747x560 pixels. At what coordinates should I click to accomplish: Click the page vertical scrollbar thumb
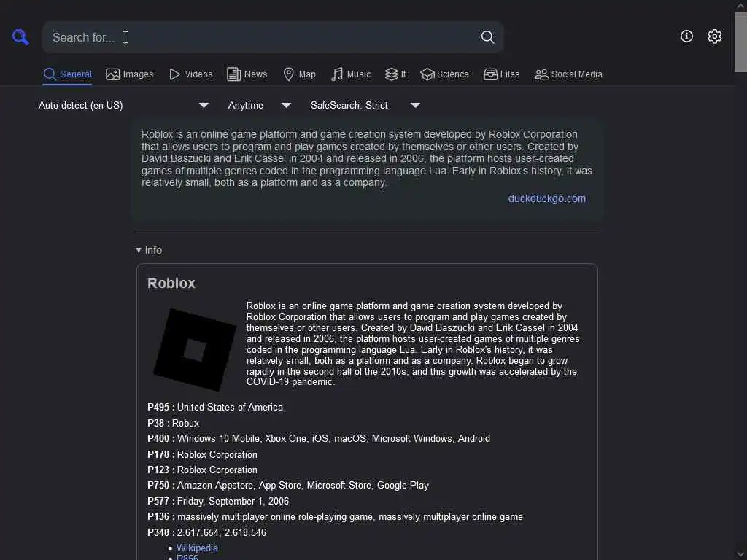(740, 42)
